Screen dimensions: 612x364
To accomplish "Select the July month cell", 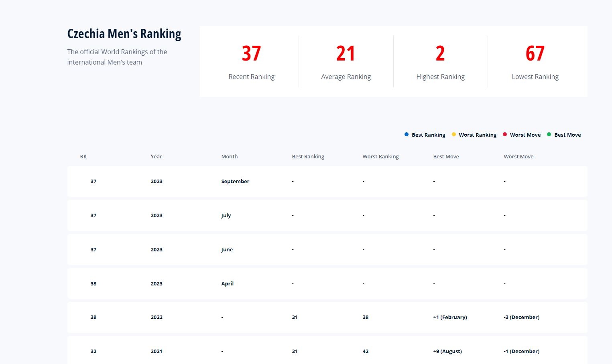I will pos(226,216).
